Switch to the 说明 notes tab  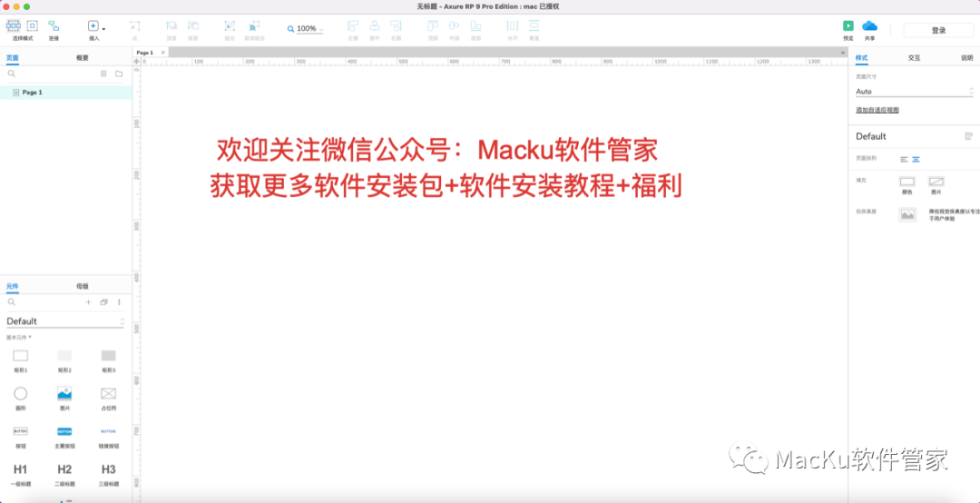[967, 57]
